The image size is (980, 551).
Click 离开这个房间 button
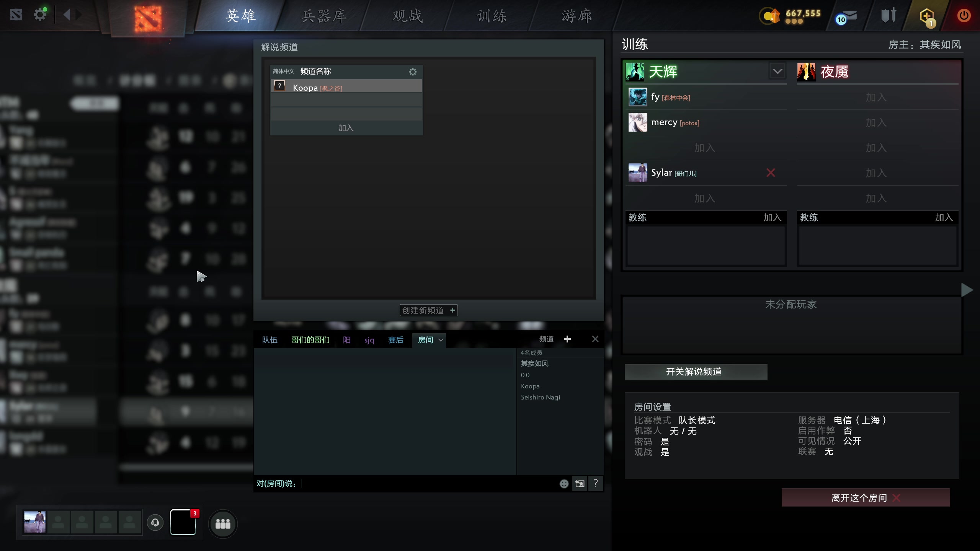point(866,497)
